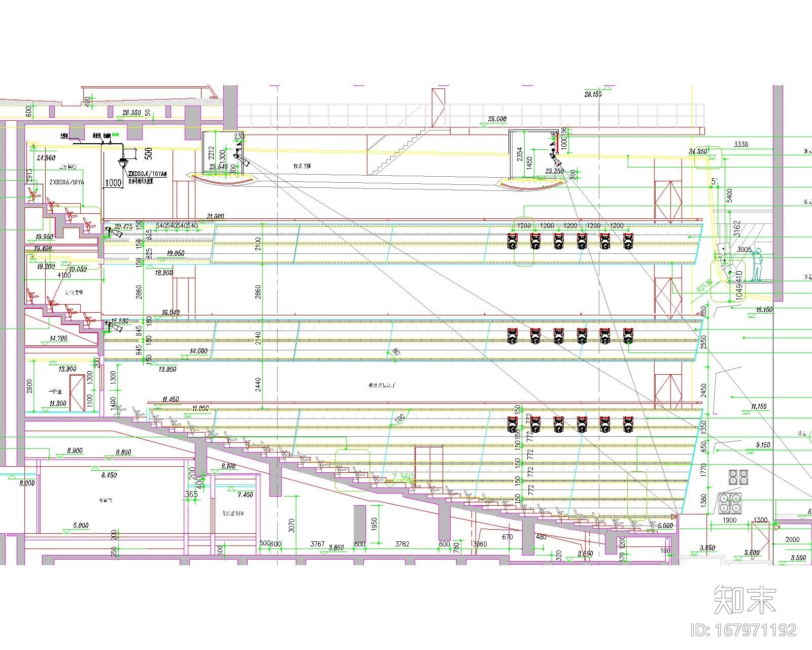Select the 28.150 elevation label

click(593, 94)
